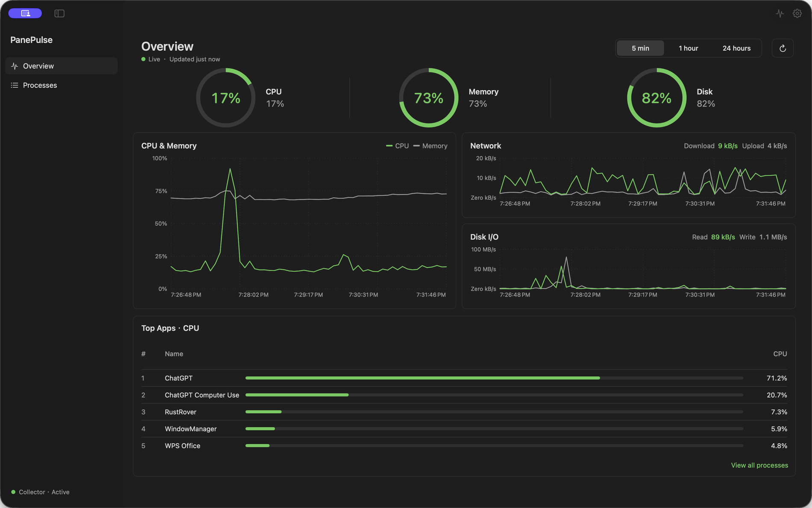This screenshot has height=508, width=812.
Task: Click the CPU column header in table
Action: click(x=780, y=354)
